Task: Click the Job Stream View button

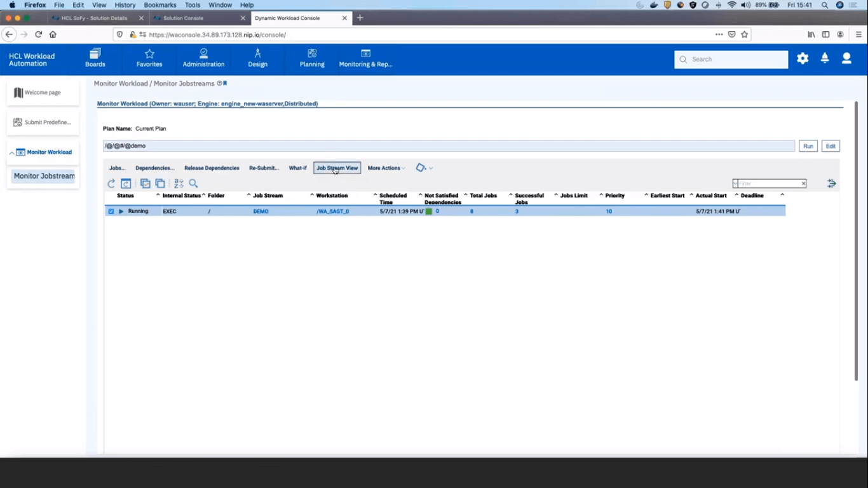Action: pyautogui.click(x=337, y=168)
